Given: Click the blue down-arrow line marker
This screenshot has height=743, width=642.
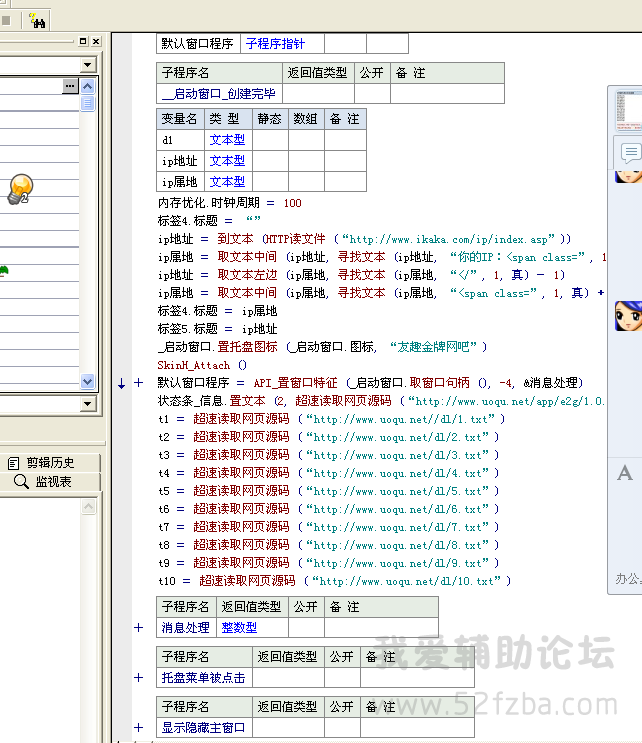Looking at the screenshot, I should coord(122,383).
